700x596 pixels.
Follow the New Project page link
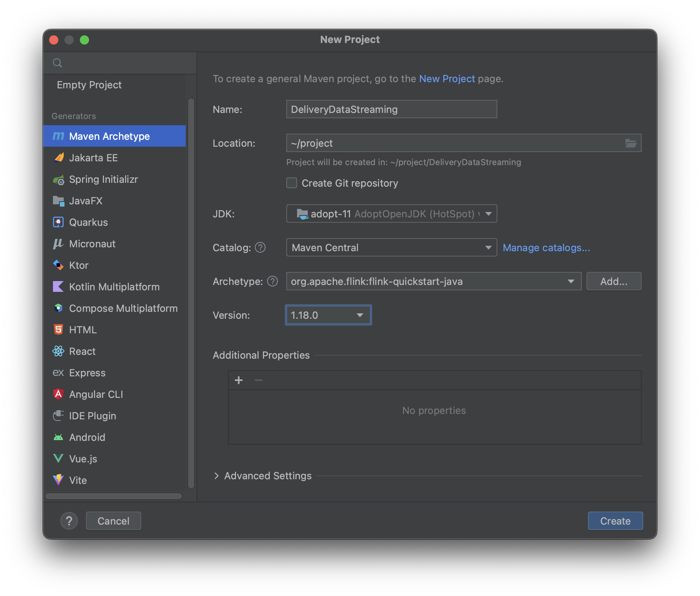[447, 79]
